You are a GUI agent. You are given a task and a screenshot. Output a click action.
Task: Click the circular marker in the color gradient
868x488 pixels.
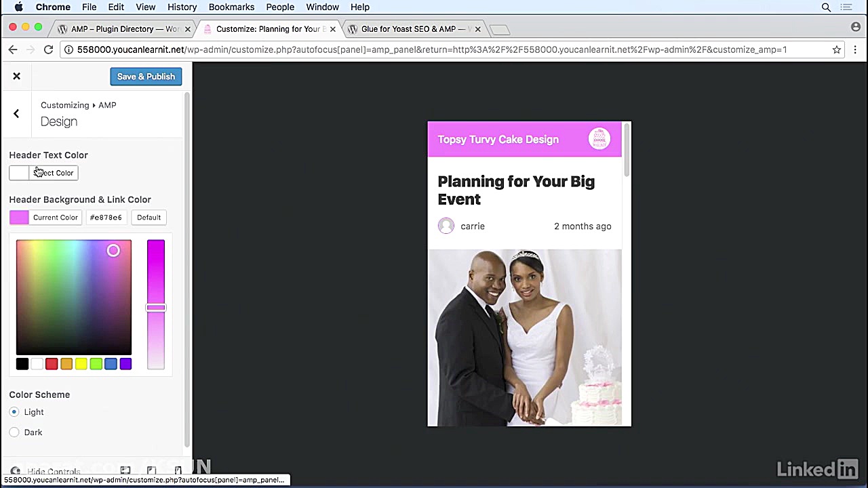[113, 251]
